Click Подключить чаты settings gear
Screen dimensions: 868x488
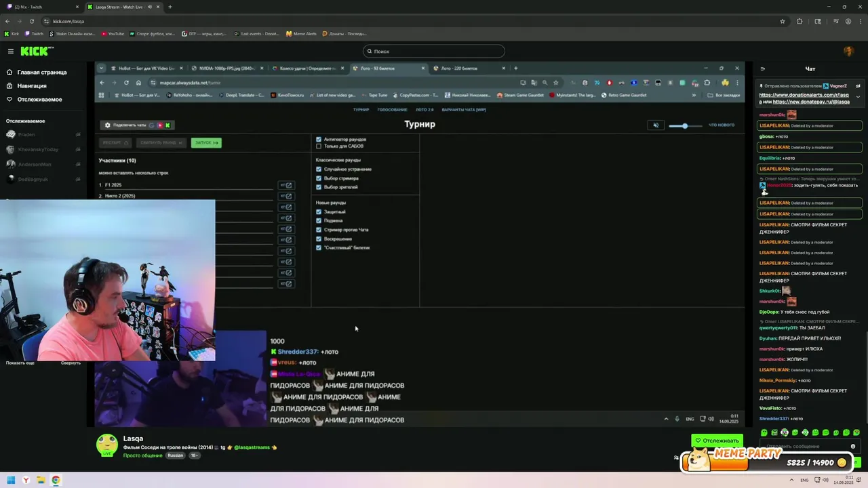pos(107,125)
